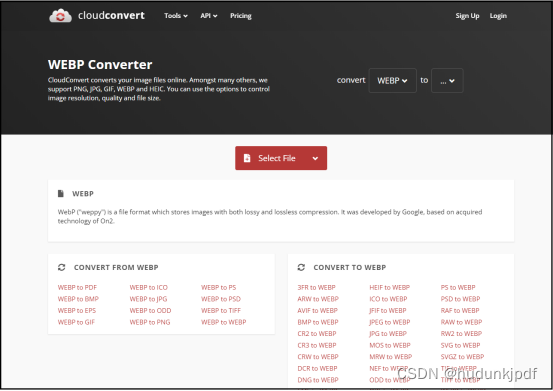Open the WEBP to WEBP link
This screenshot has height=391, width=553.
(x=224, y=322)
